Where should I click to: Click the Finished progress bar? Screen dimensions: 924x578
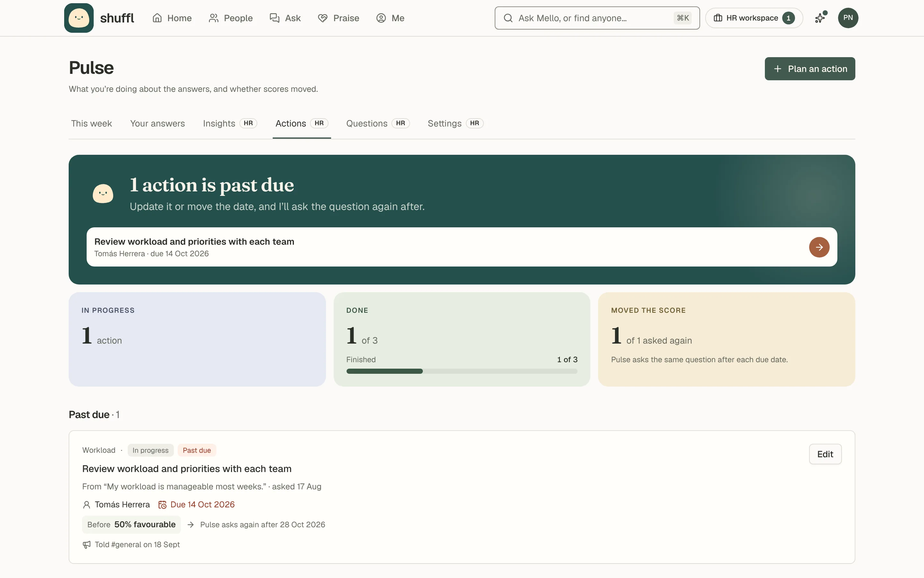[462, 371]
